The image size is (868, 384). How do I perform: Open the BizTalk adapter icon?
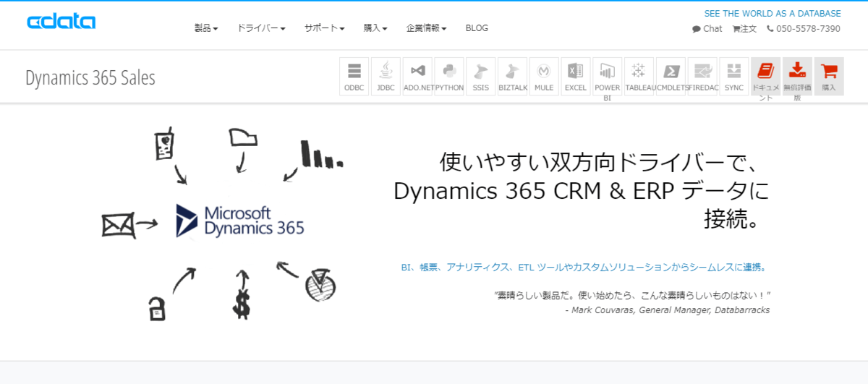512,76
